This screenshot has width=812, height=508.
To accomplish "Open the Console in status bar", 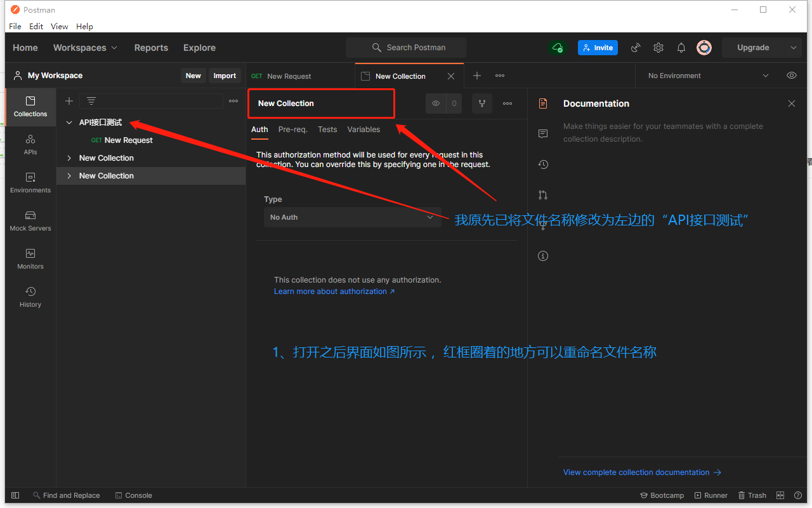I will tap(134, 495).
